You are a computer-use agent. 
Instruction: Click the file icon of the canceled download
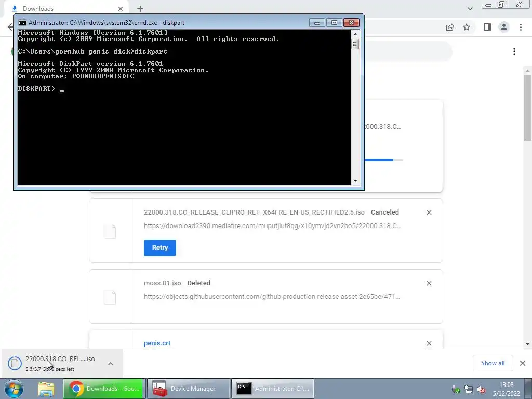[x=110, y=231]
